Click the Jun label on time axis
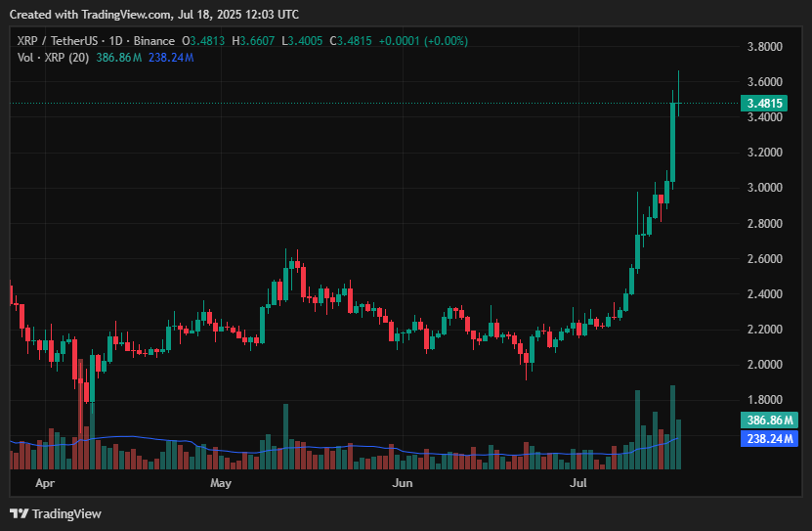 click(403, 483)
